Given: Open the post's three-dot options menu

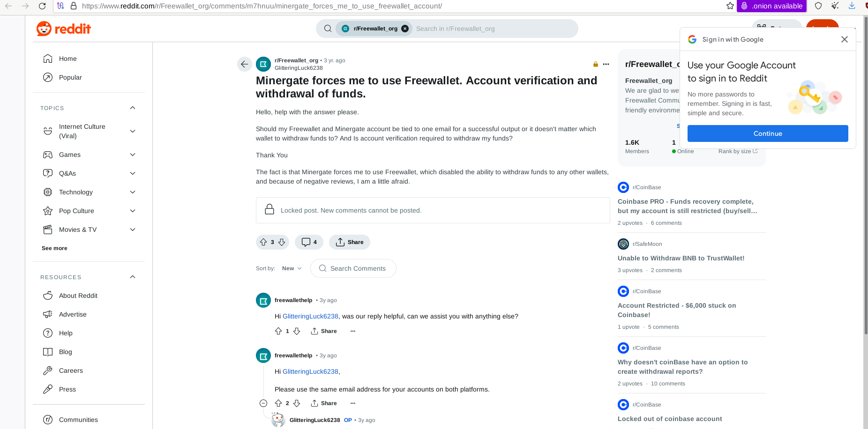Looking at the screenshot, I should point(606,64).
